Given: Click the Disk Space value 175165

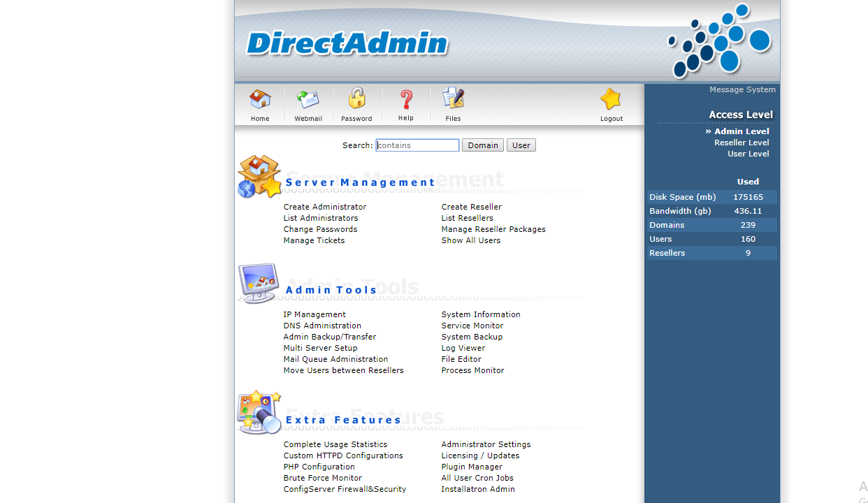Looking at the screenshot, I should pos(748,197).
